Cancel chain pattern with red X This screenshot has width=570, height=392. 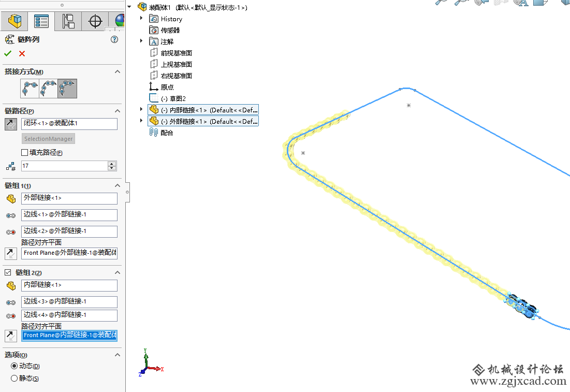click(x=22, y=53)
